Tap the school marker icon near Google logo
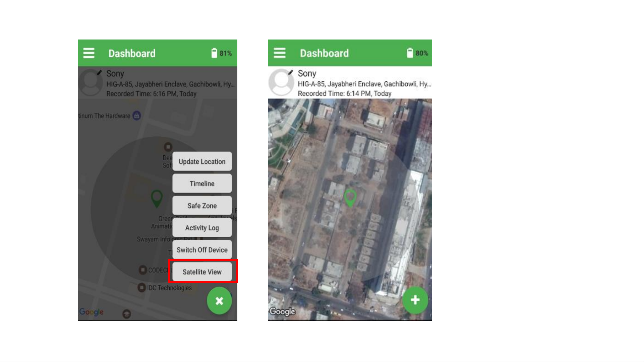644x362 pixels. point(127,314)
